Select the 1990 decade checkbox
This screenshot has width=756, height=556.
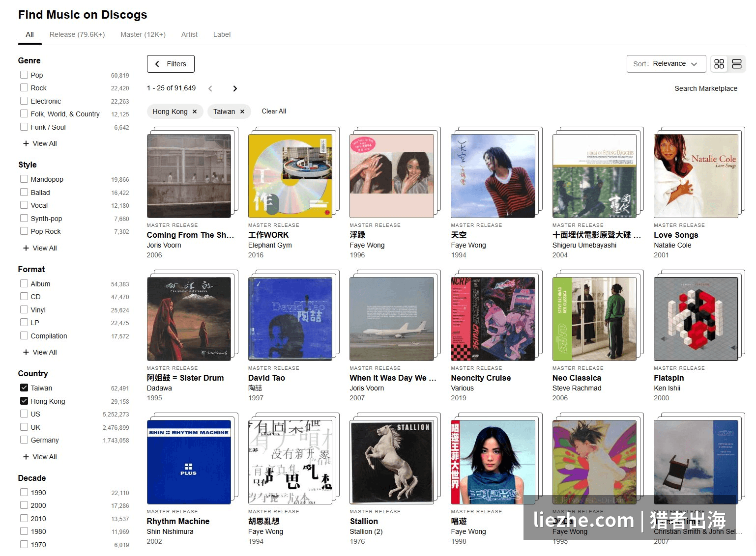[24, 492]
